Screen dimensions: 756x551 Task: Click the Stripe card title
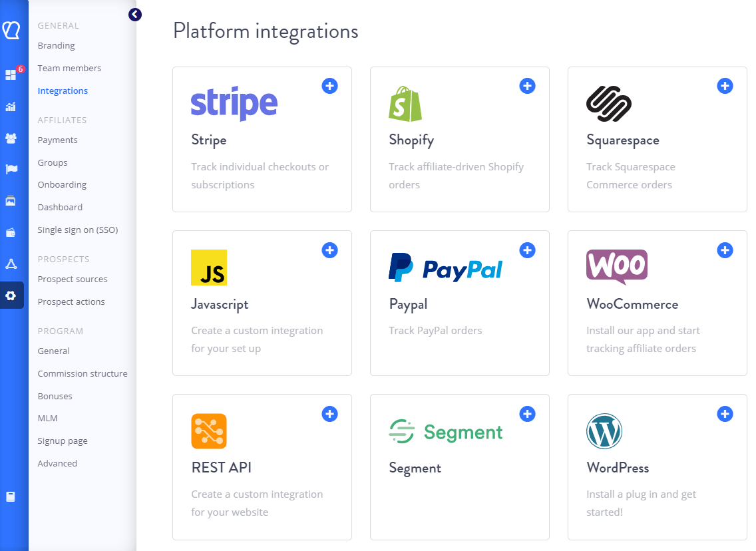click(209, 140)
